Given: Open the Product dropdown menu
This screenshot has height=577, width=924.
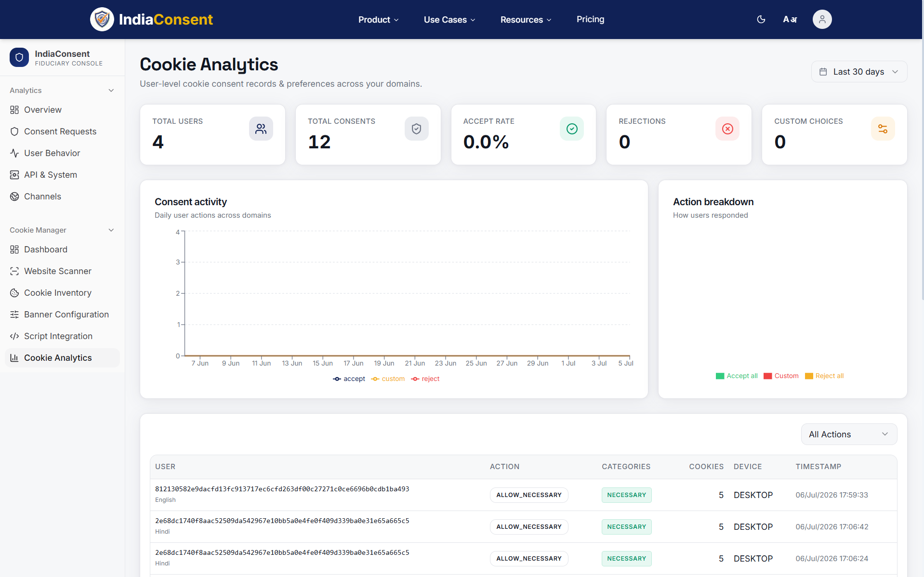Looking at the screenshot, I should [379, 20].
